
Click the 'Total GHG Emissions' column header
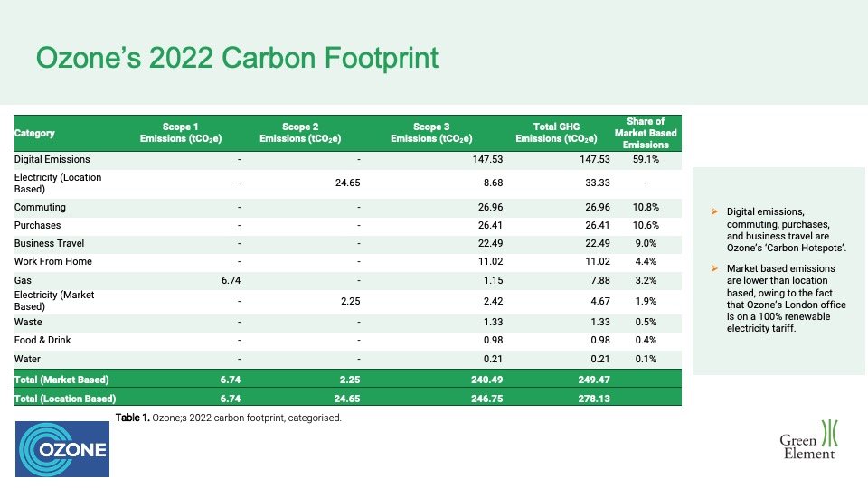pyautogui.click(x=556, y=133)
